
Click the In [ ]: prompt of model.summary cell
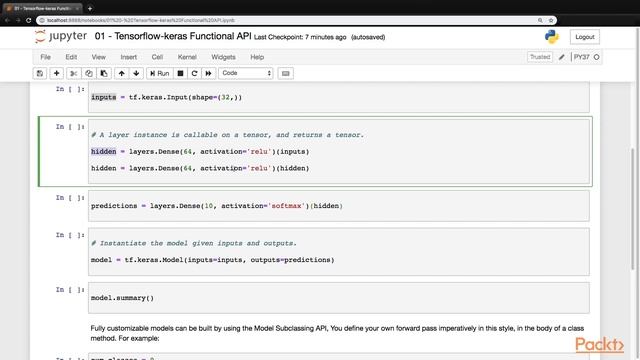click(x=70, y=290)
